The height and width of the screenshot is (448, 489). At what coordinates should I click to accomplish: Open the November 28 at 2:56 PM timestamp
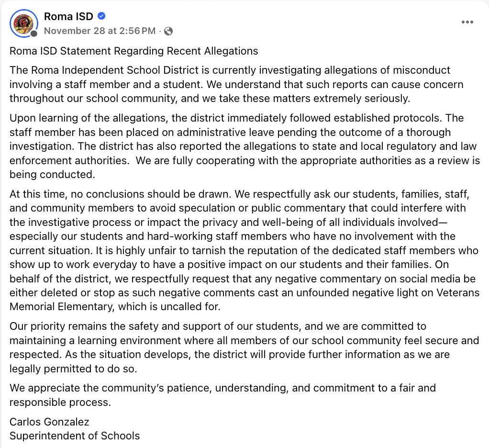pos(100,31)
